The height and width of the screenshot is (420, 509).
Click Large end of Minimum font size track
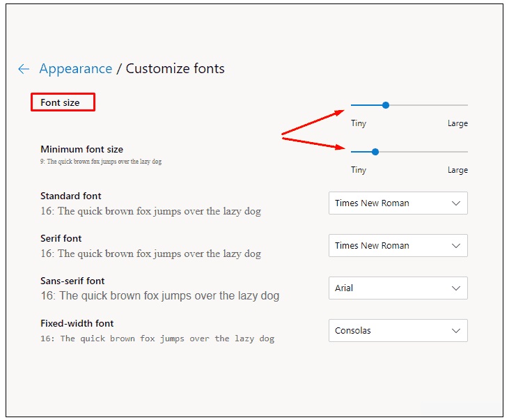[x=465, y=151]
